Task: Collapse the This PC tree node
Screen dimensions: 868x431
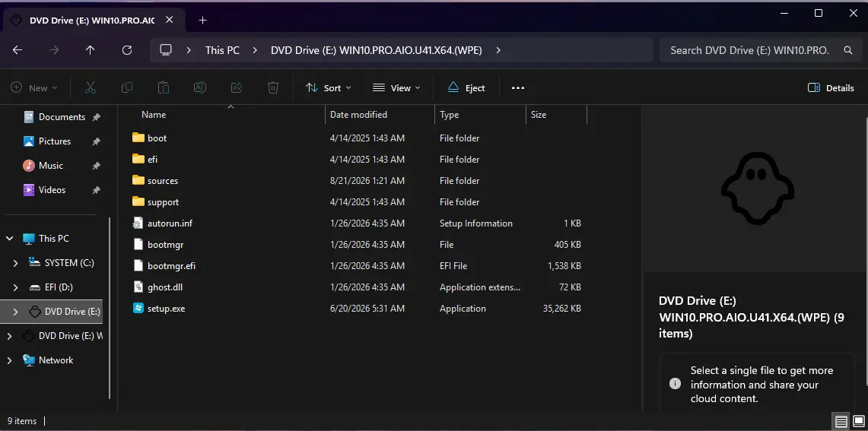Action: (x=9, y=239)
